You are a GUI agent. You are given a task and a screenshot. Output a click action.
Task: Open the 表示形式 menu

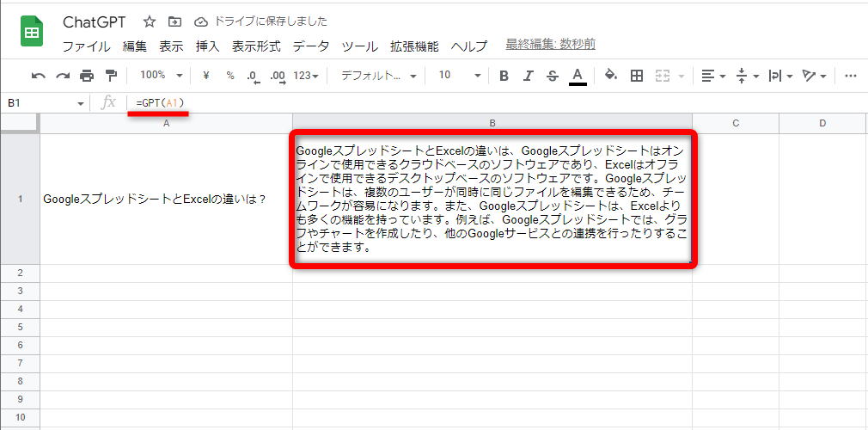click(256, 46)
